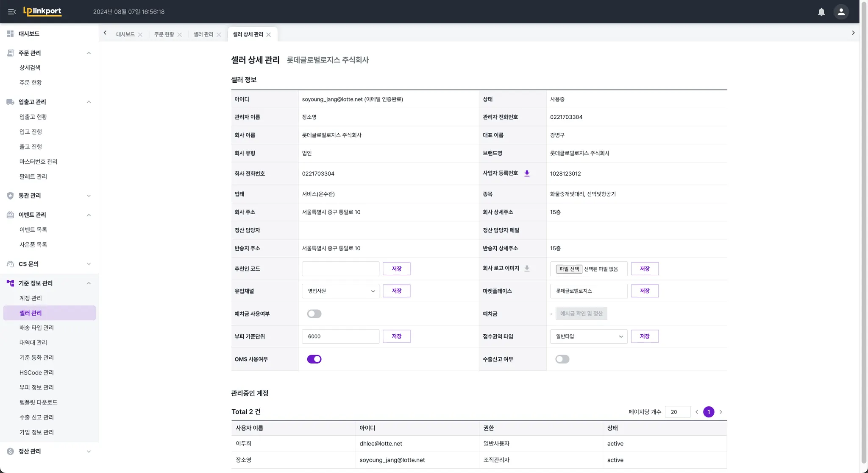The image size is (868, 473).
Task: Open the 유입채널 dropdown
Action: pos(340,291)
